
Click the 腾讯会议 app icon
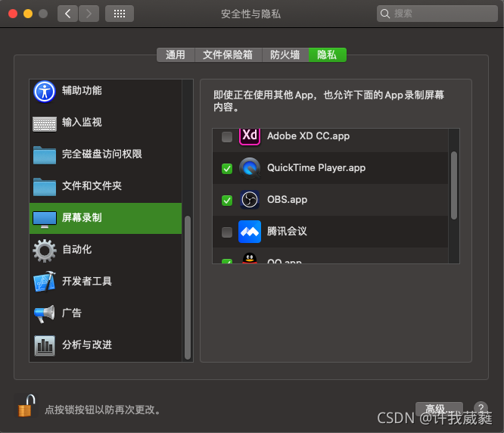click(250, 232)
